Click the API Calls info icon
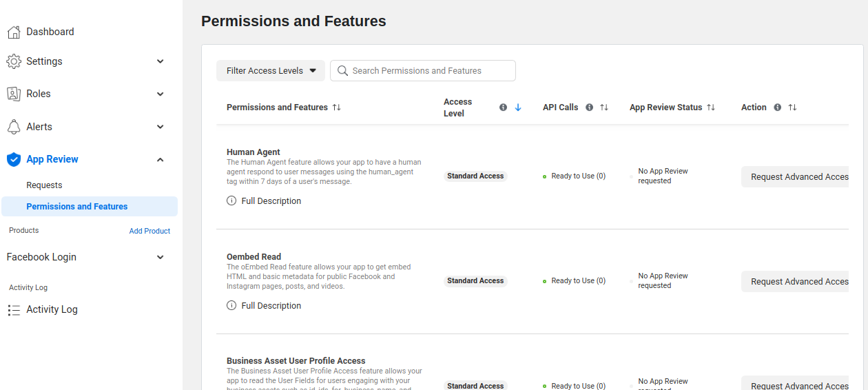 pyautogui.click(x=589, y=107)
